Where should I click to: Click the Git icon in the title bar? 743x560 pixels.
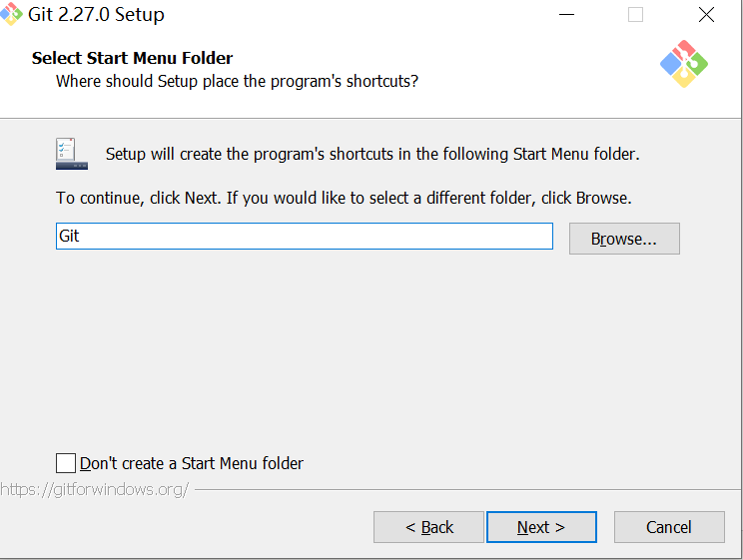point(11,15)
